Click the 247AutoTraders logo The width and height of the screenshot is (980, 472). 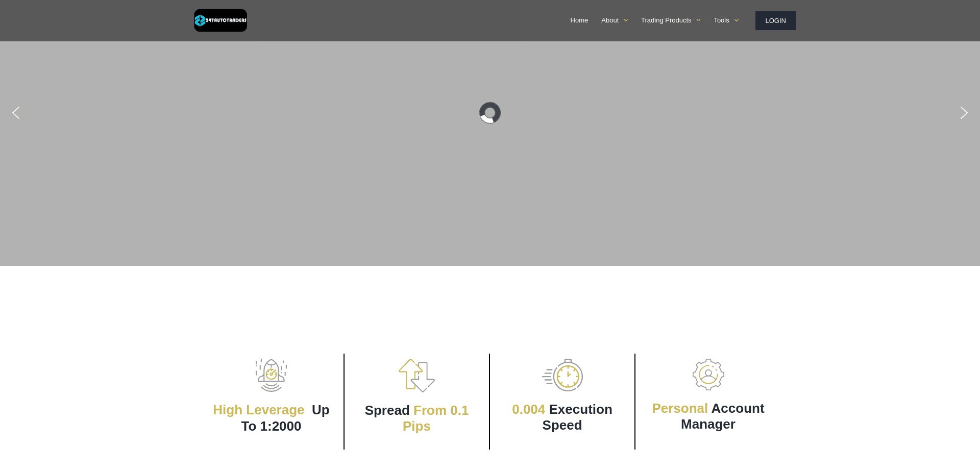pos(220,20)
